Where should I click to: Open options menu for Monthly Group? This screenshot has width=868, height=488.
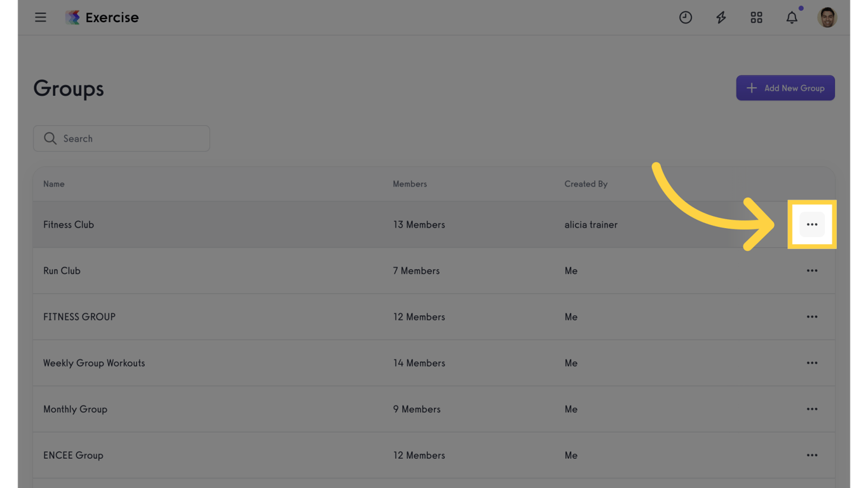click(811, 409)
